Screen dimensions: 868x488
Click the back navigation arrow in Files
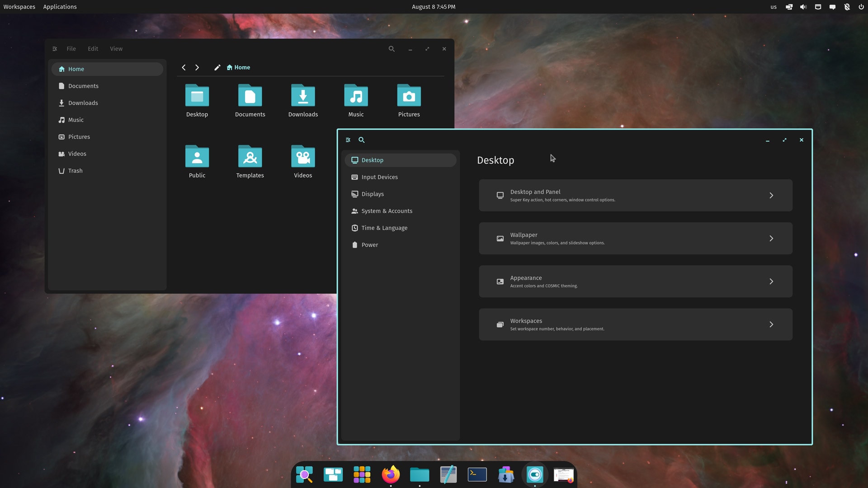[184, 67]
